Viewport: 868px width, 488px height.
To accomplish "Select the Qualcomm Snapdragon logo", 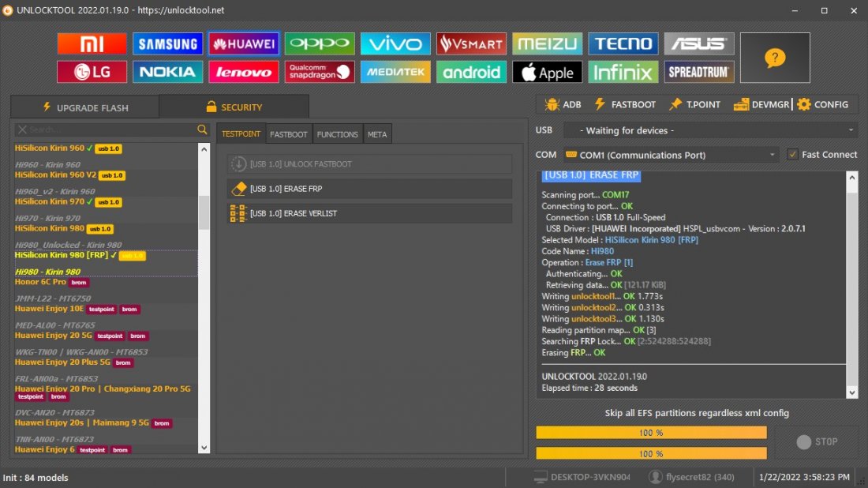I will (x=320, y=72).
